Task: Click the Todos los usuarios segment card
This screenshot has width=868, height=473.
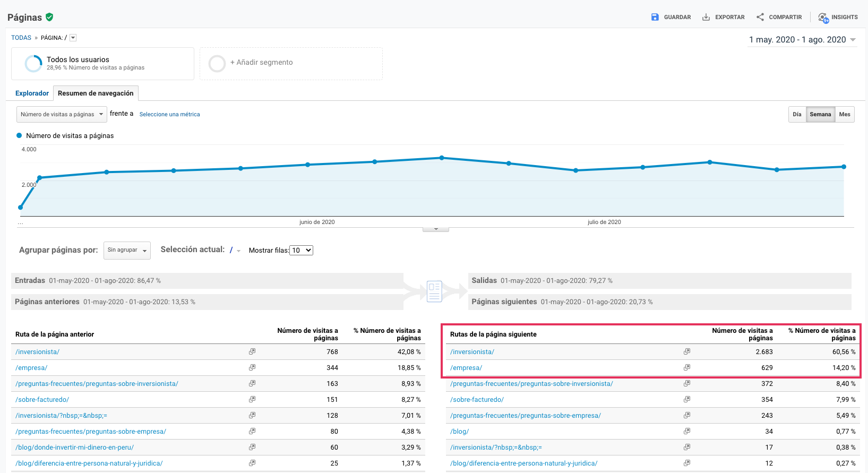Action: 102,64
